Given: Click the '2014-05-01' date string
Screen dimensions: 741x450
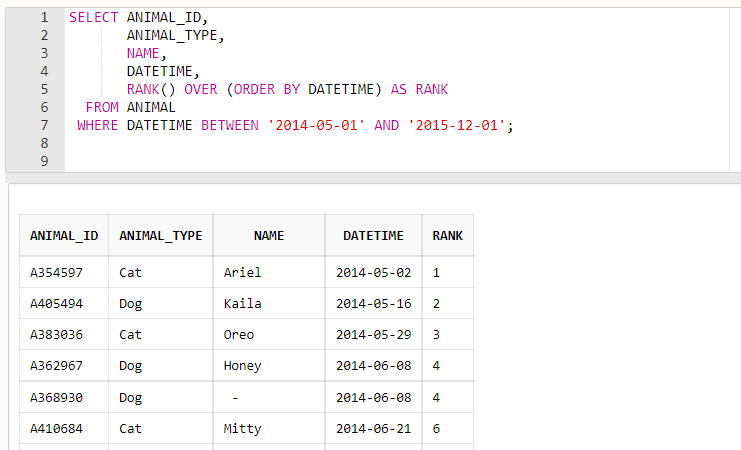Looking at the screenshot, I should click(x=316, y=125).
